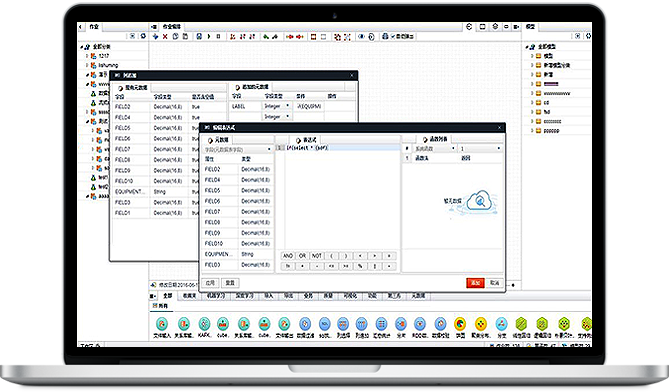Open the system function category dropdown
This screenshot has width=669, height=392.
435,148
